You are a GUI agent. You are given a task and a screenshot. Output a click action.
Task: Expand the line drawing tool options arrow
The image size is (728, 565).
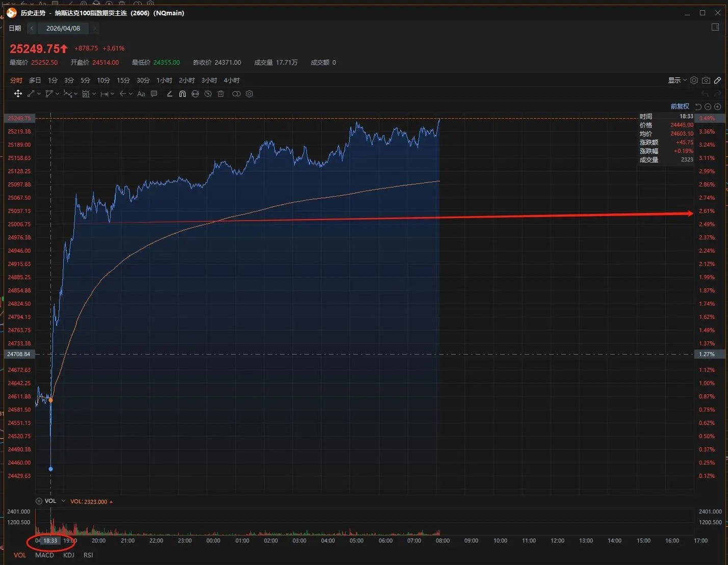click(39, 94)
